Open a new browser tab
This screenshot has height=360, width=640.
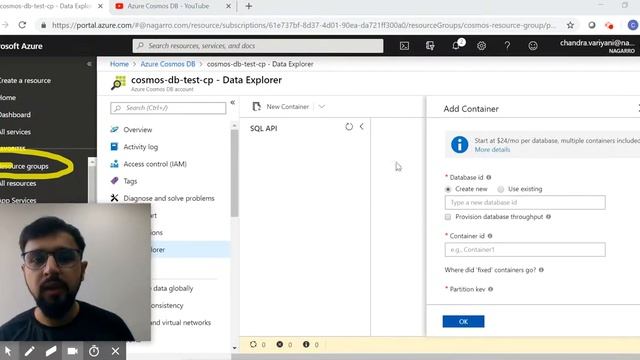249,6
